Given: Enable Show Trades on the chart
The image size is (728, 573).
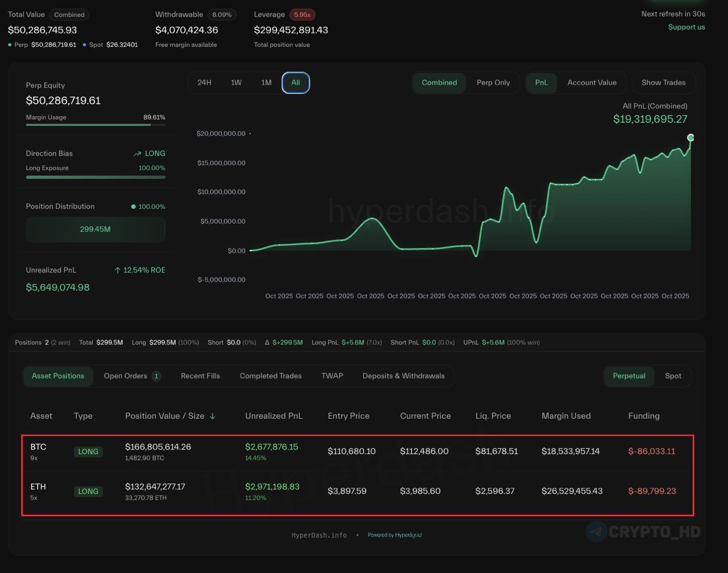Looking at the screenshot, I should pyautogui.click(x=663, y=83).
